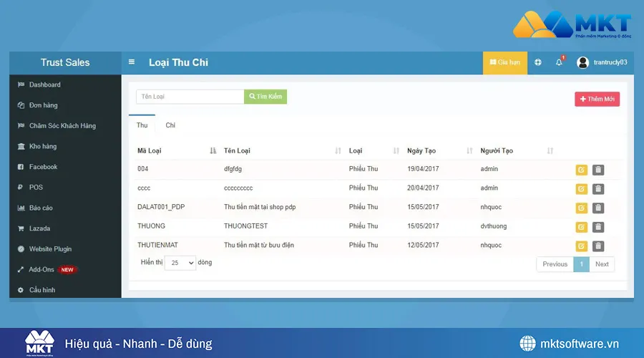The image size is (644, 358).
Task: Click the Cấu hình gear icon
Action: [21, 290]
